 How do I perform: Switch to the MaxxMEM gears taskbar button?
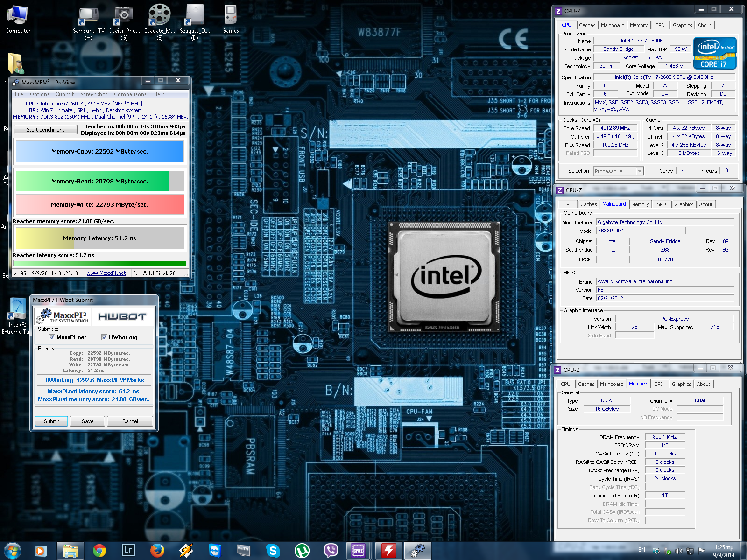[x=417, y=551]
